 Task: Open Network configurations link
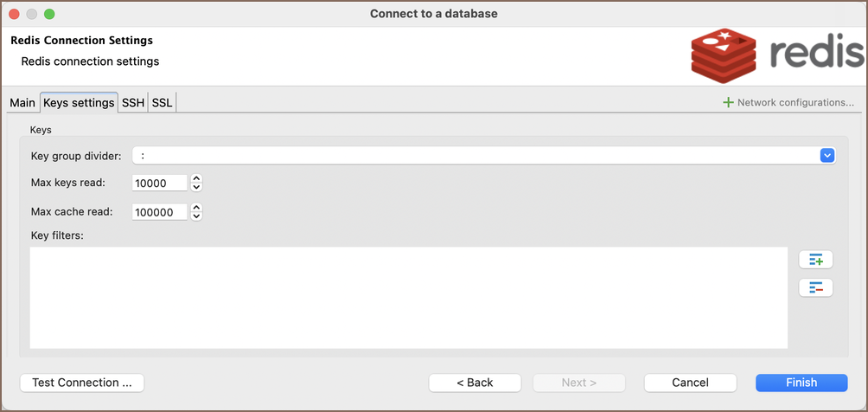coord(795,103)
